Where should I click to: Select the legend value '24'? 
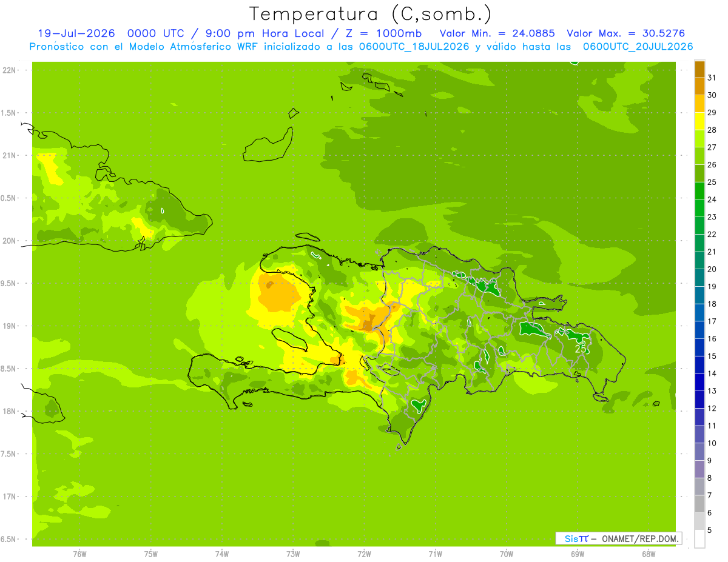(712, 199)
